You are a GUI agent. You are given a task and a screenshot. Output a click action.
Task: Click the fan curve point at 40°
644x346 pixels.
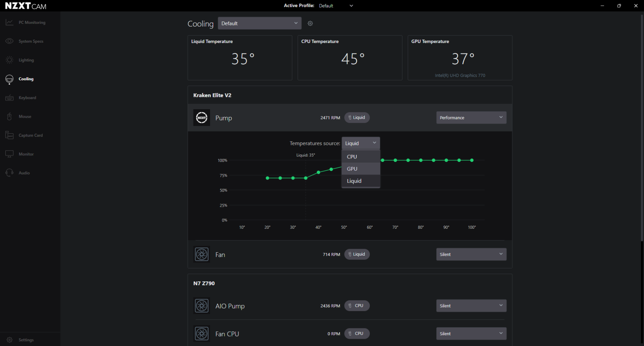318,172
